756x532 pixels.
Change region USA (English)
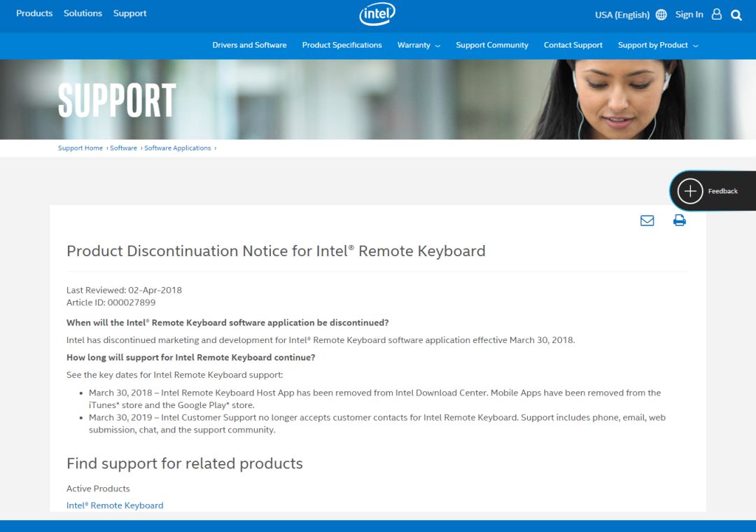(622, 15)
